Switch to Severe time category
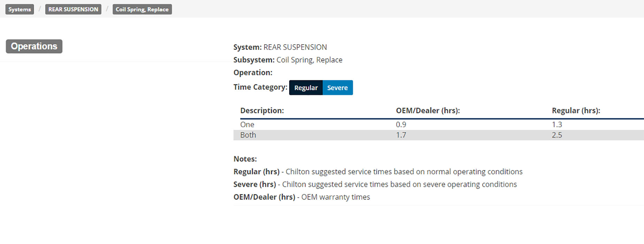 pyautogui.click(x=337, y=87)
